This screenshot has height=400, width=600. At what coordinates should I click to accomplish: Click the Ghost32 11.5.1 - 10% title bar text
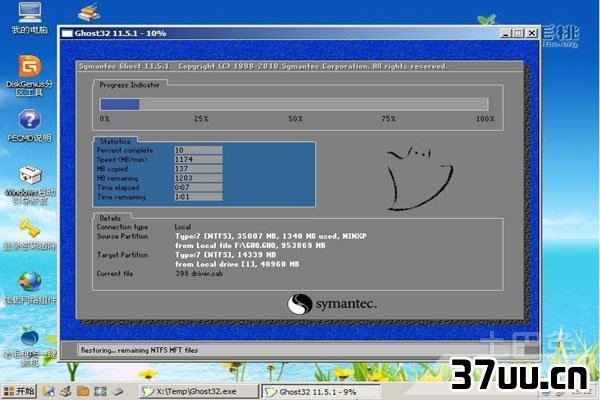[120, 33]
